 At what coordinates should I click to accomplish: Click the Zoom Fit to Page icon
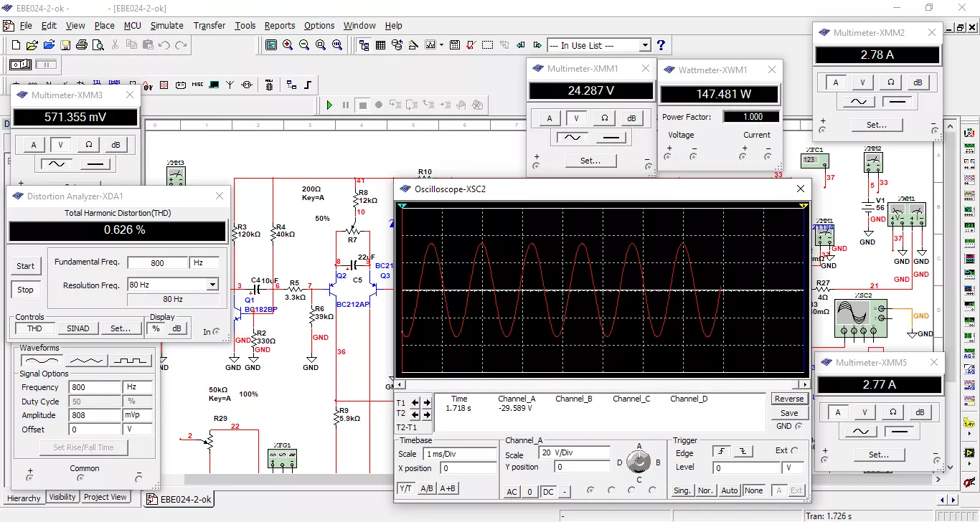pyautogui.click(x=337, y=45)
